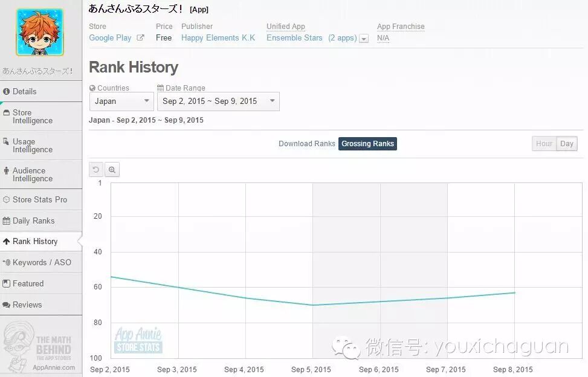The height and width of the screenshot is (377, 588).
Task: Open Keywords / ASO sidebar item
Action: pos(41,262)
